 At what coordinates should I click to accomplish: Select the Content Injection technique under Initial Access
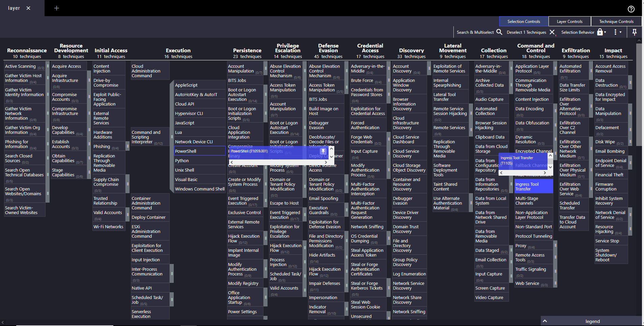tap(109, 68)
